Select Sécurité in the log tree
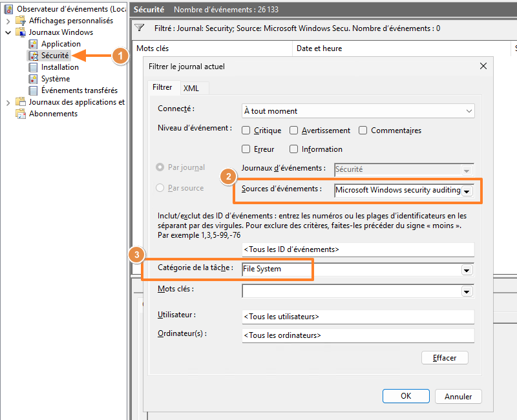This screenshot has height=420, width=517. 55,56
